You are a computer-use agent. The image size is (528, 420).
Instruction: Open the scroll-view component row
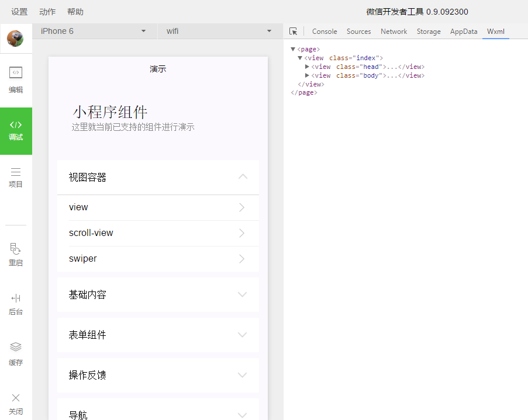(x=158, y=233)
